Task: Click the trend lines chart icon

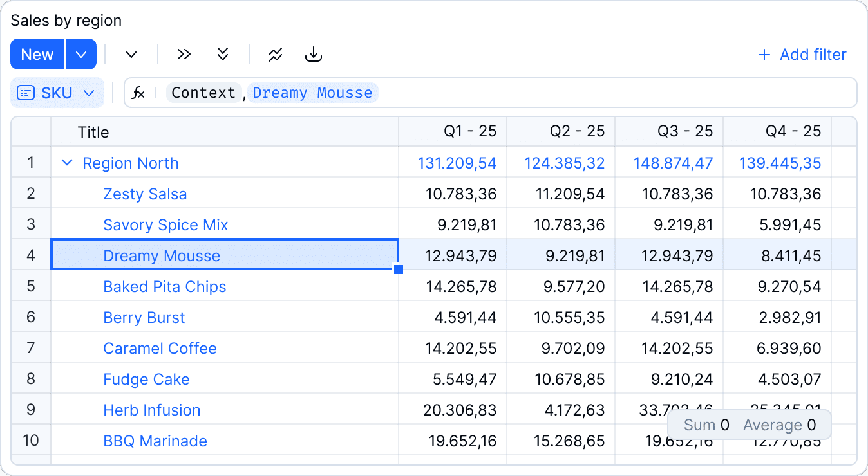Action: [276, 55]
